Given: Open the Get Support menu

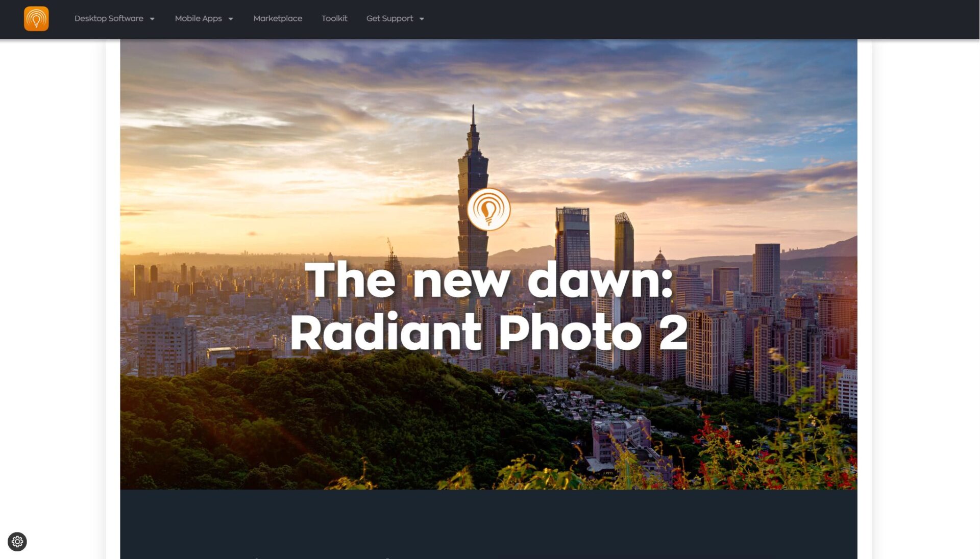Looking at the screenshot, I should [x=389, y=18].
